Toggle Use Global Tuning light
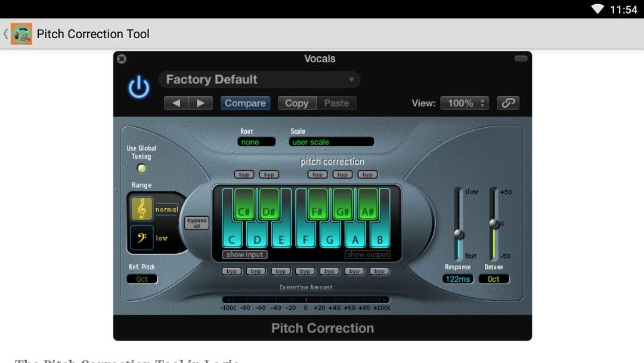 (x=142, y=168)
